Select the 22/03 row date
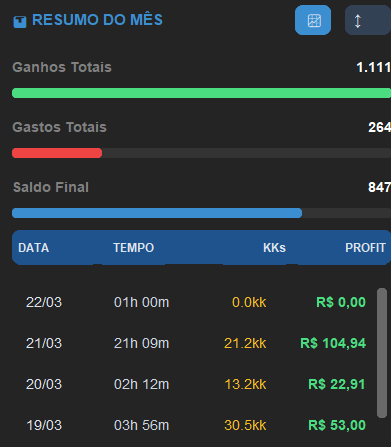The height and width of the screenshot is (447, 391). pyautogui.click(x=44, y=302)
